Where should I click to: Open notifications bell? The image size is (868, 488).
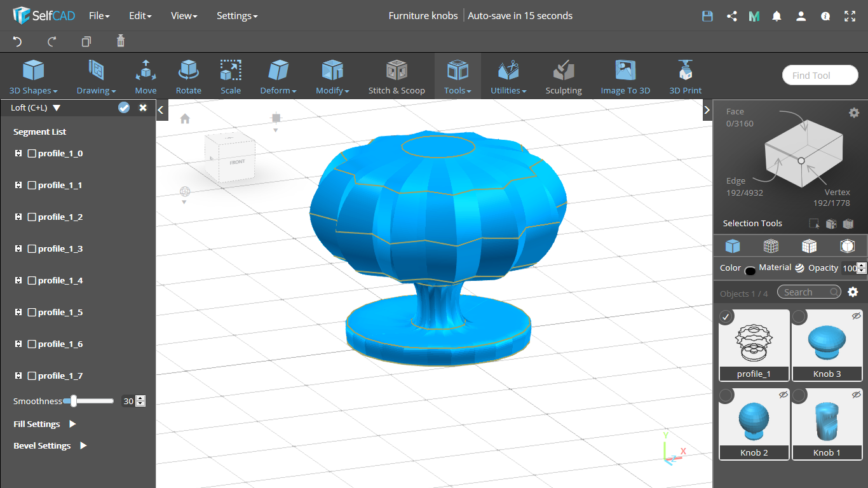776,17
